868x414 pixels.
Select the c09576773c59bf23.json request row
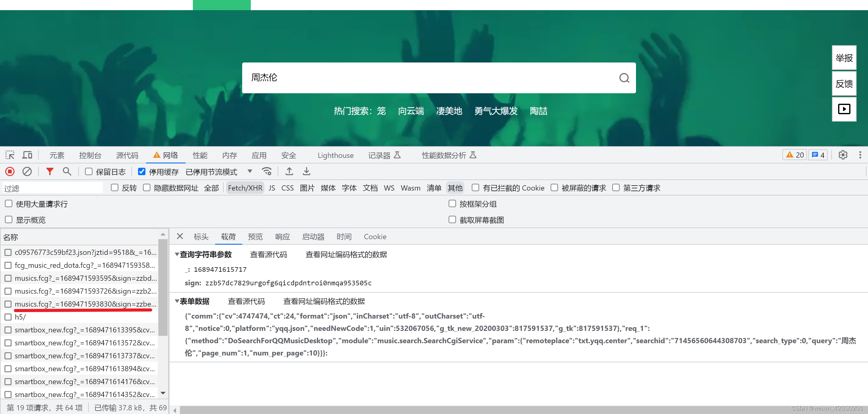point(79,252)
